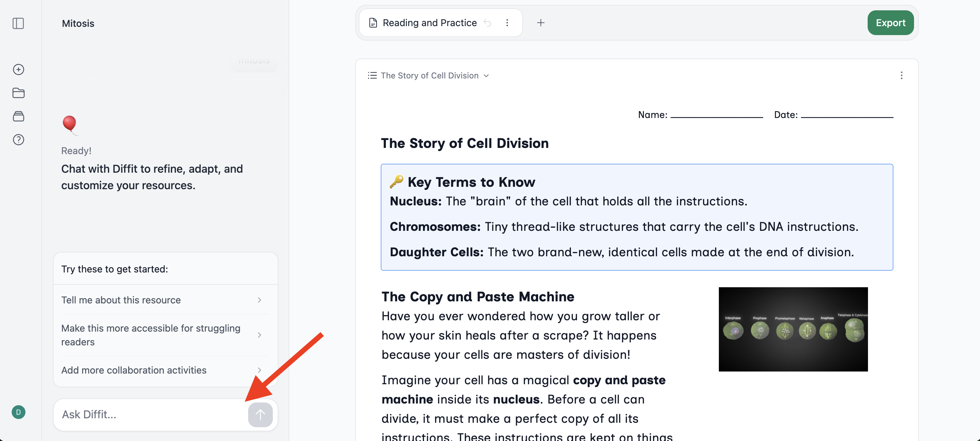Open the help question mark icon
Screen dimensions: 980x441
pyautogui.click(x=18, y=140)
